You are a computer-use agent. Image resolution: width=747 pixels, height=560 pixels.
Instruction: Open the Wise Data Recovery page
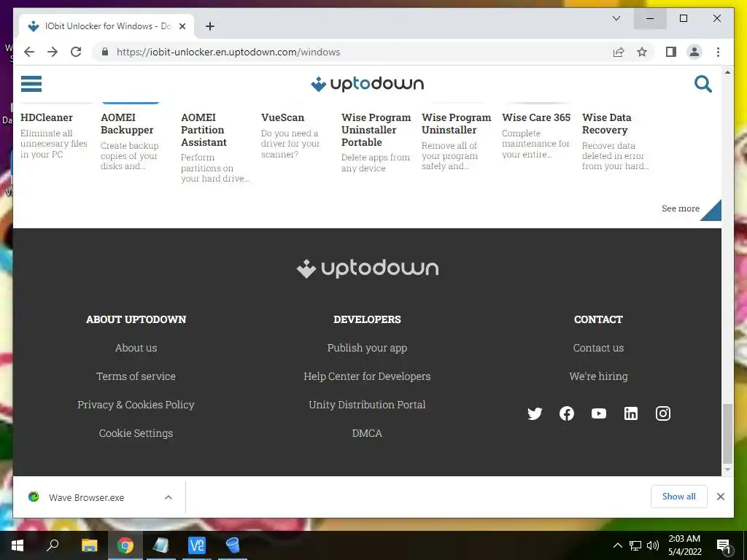click(606, 124)
